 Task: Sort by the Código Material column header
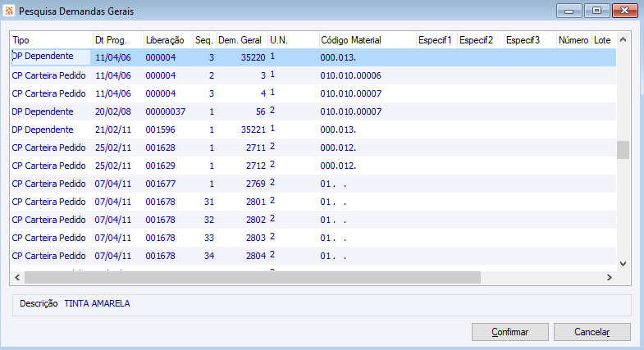pos(368,40)
